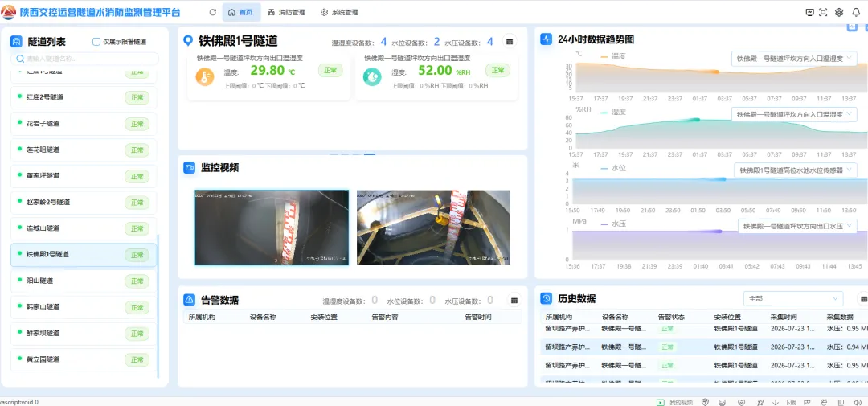This screenshot has width=868, height=406.
Task: Expand the 水位 chart sensor dropdown
Action: [x=796, y=170]
